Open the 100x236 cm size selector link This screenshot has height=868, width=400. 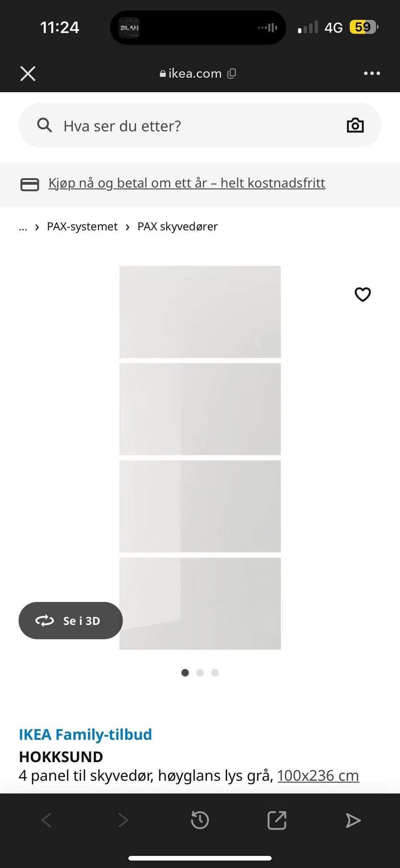(x=318, y=775)
